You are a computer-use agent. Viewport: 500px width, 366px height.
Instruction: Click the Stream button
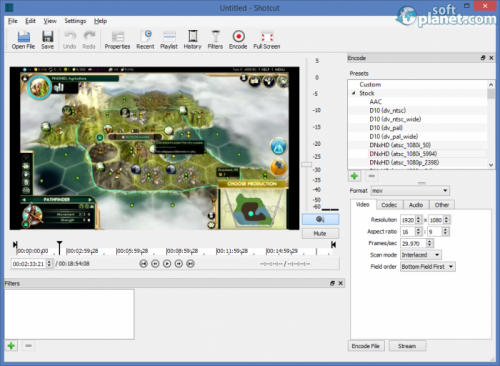click(x=407, y=346)
